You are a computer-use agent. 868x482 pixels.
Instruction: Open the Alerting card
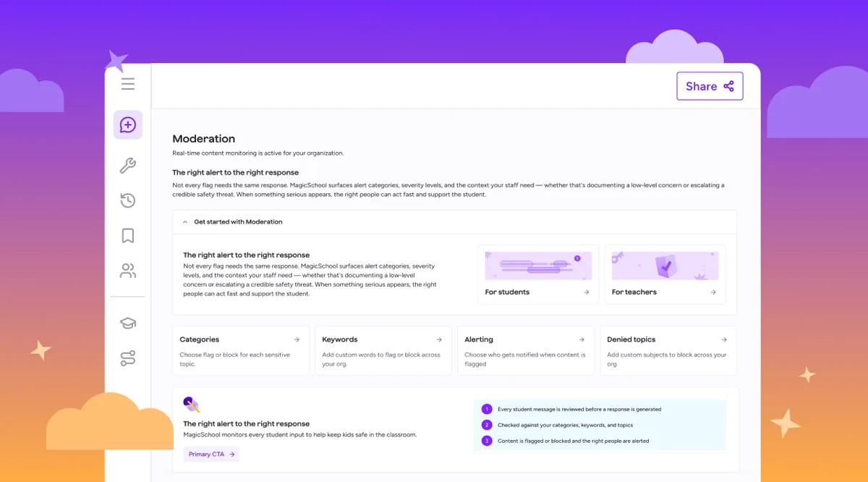(526, 351)
